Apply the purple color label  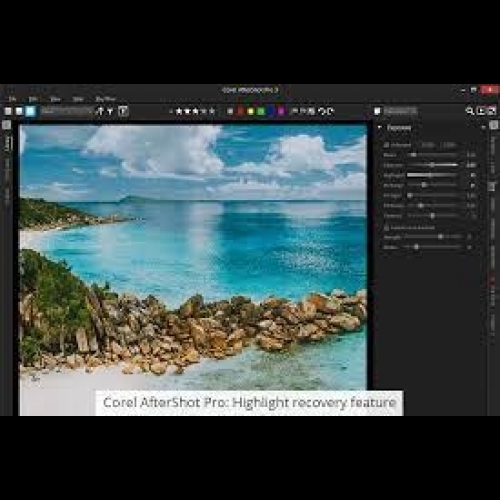click(281, 111)
